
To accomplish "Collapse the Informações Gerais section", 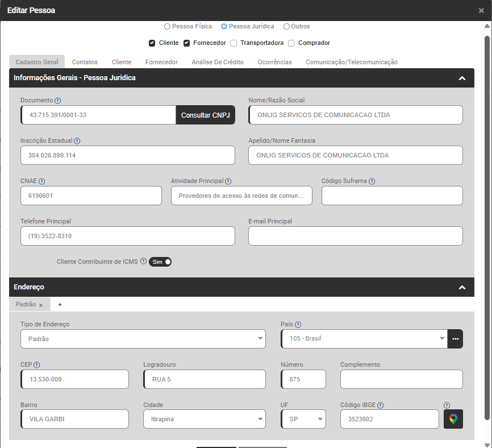I will pyautogui.click(x=462, y=78).
